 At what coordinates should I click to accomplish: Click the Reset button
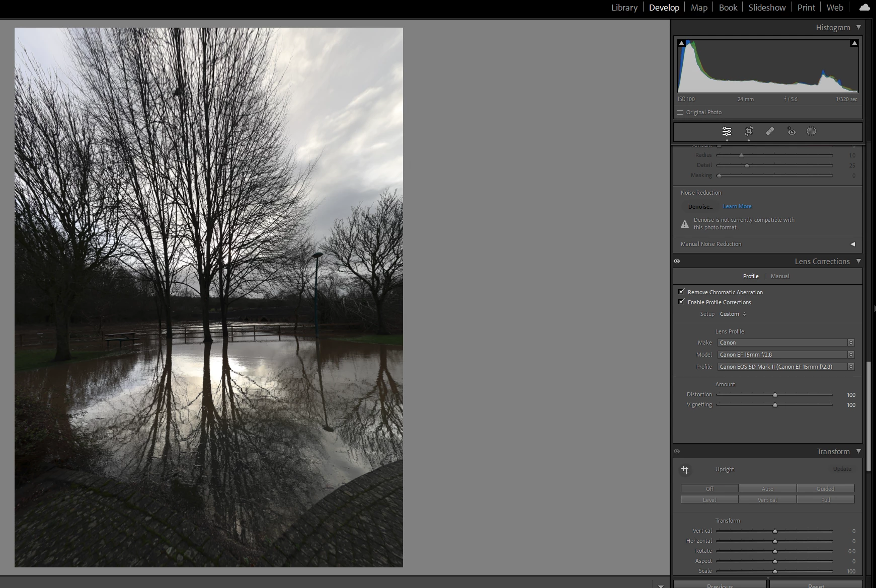tap(816, 584)
